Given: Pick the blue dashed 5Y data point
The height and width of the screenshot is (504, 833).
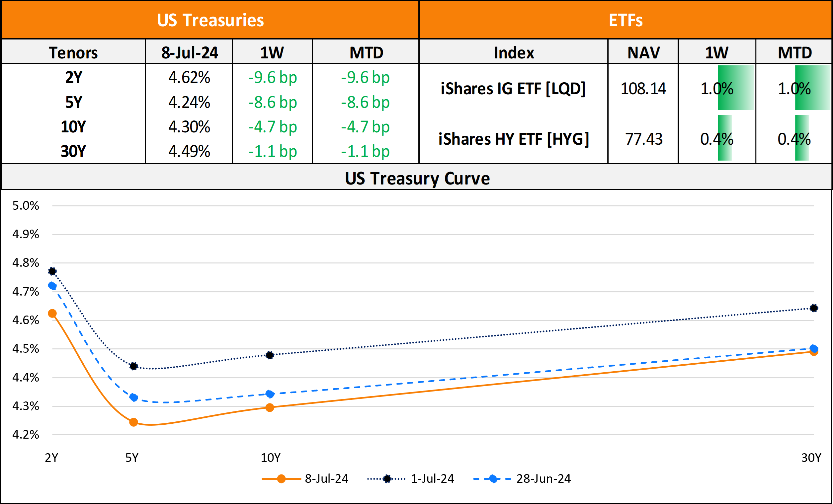Looking at the screenshot, I should click(x=133, y=397).
